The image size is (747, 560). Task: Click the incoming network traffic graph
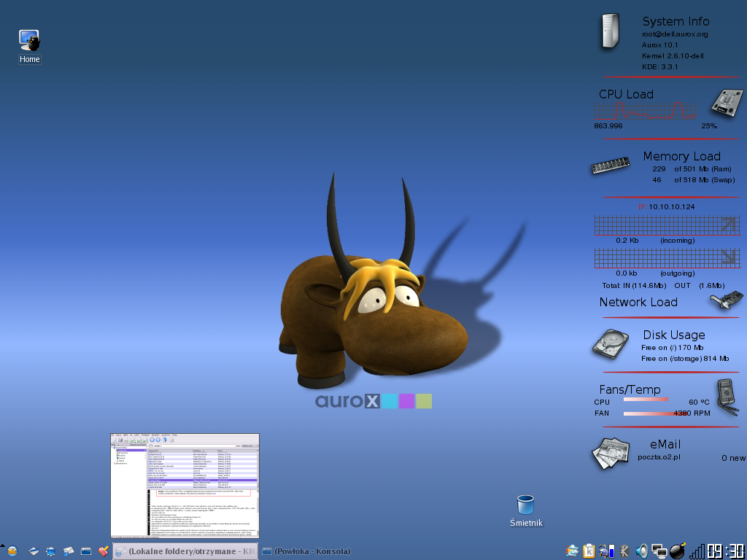[667, 225]
